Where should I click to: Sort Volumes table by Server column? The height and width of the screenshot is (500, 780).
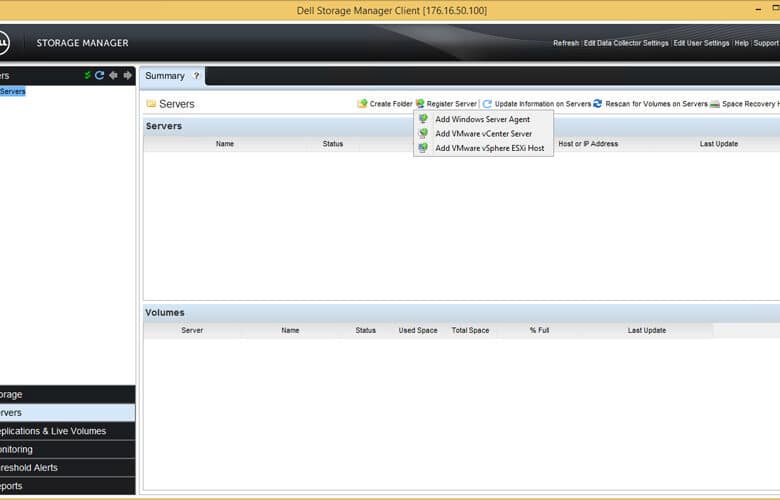192,330
